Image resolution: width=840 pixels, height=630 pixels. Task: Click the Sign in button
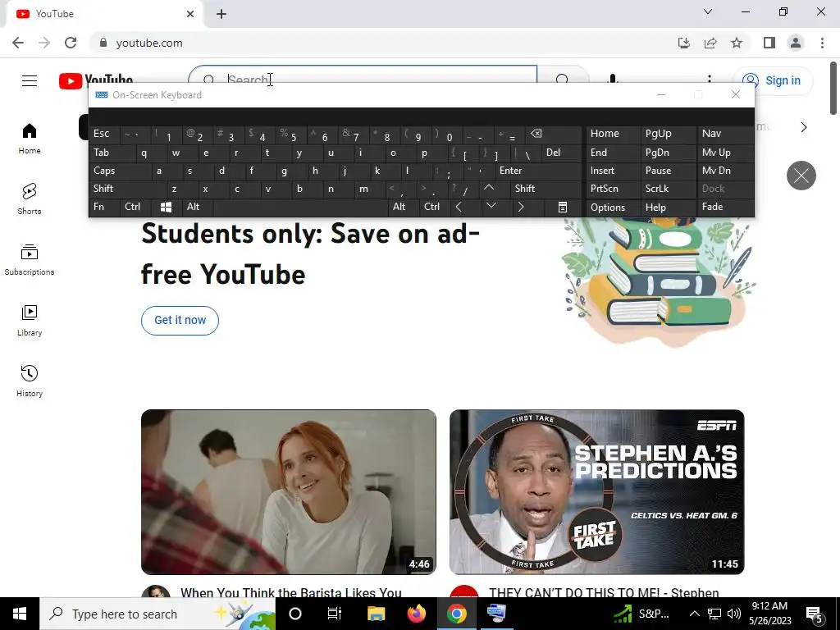(773, 80)
